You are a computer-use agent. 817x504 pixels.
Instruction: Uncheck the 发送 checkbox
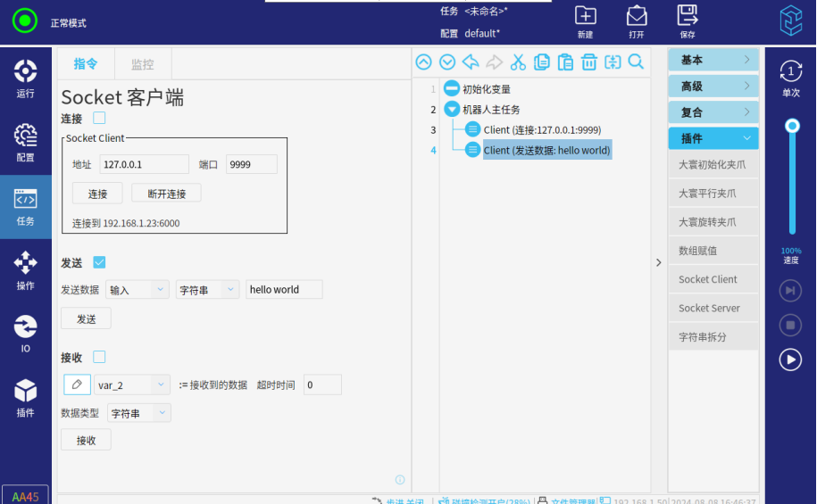[100, 262]
